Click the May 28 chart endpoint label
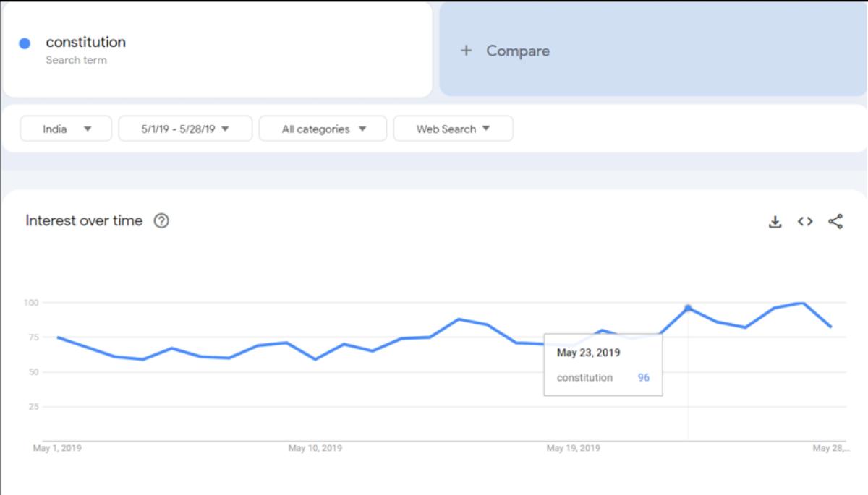 831,448
